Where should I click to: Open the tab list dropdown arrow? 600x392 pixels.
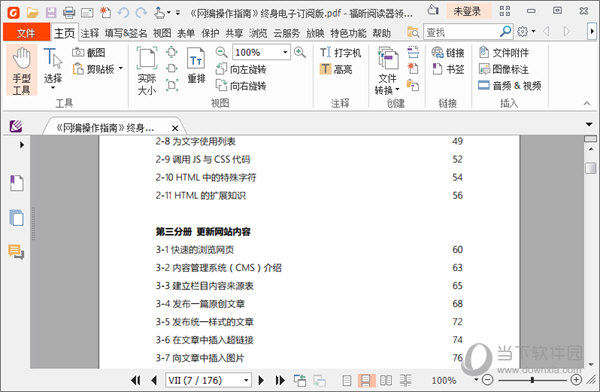(589, 124)
